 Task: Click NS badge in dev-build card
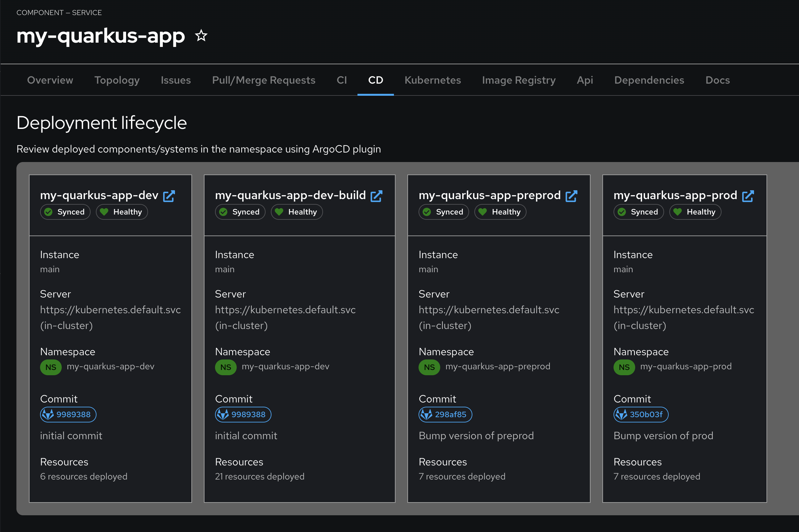pyautogui.click(x=226, y=367)
